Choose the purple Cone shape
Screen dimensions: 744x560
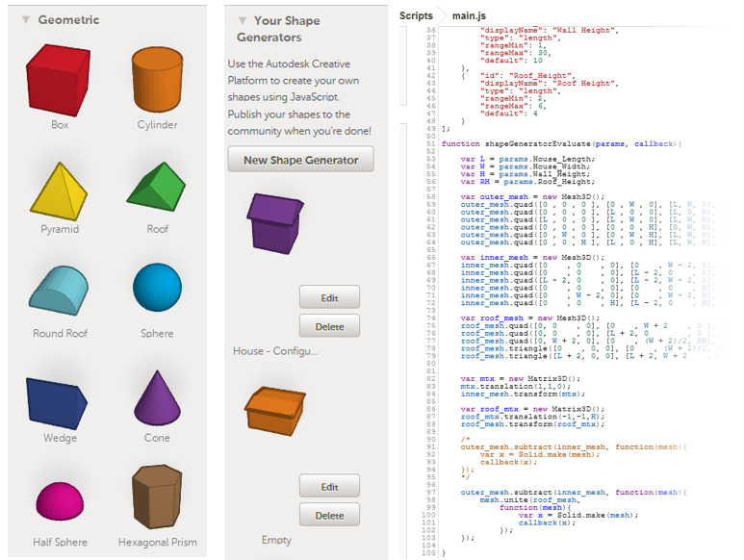click(157, 397)
